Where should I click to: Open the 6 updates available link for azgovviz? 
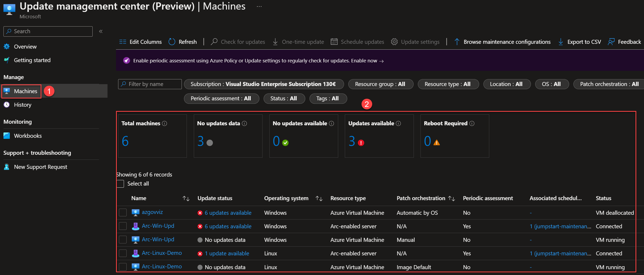click(228, 213)
